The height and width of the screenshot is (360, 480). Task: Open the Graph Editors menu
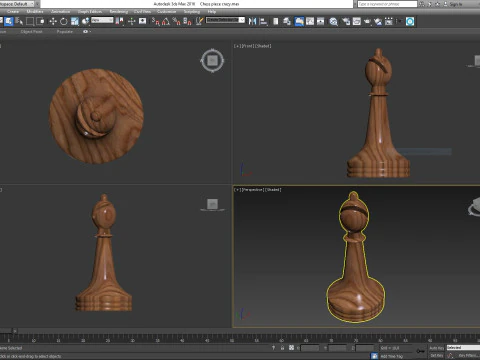90,11
